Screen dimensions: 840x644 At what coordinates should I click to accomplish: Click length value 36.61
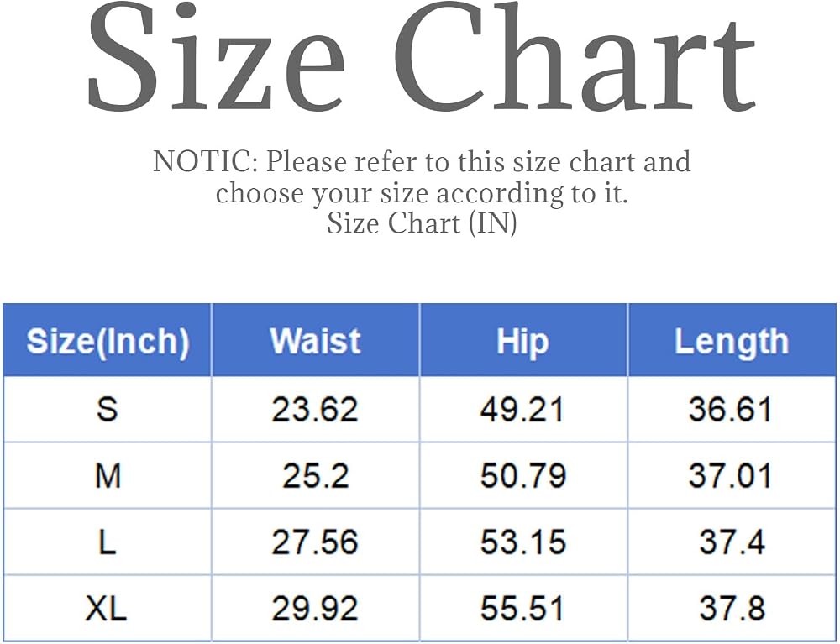coord(730,410)
